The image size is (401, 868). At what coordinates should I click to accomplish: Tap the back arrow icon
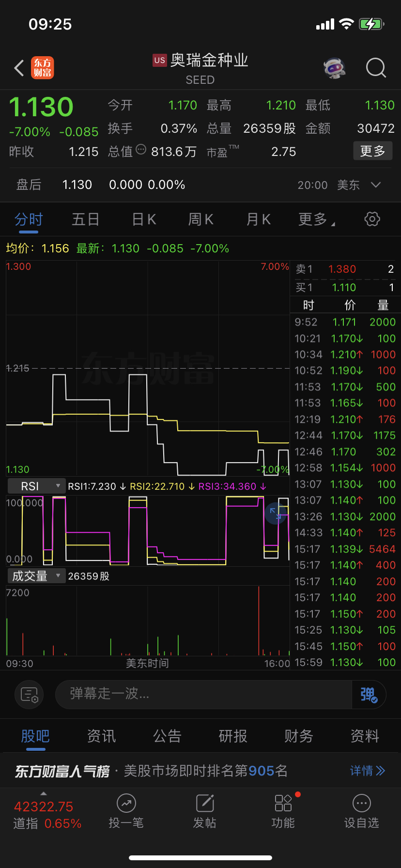click(19, 68)
